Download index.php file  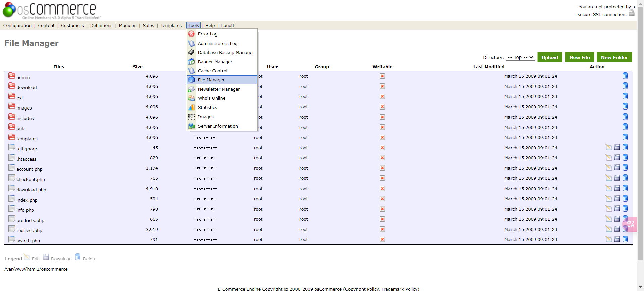tap(617, 198)
